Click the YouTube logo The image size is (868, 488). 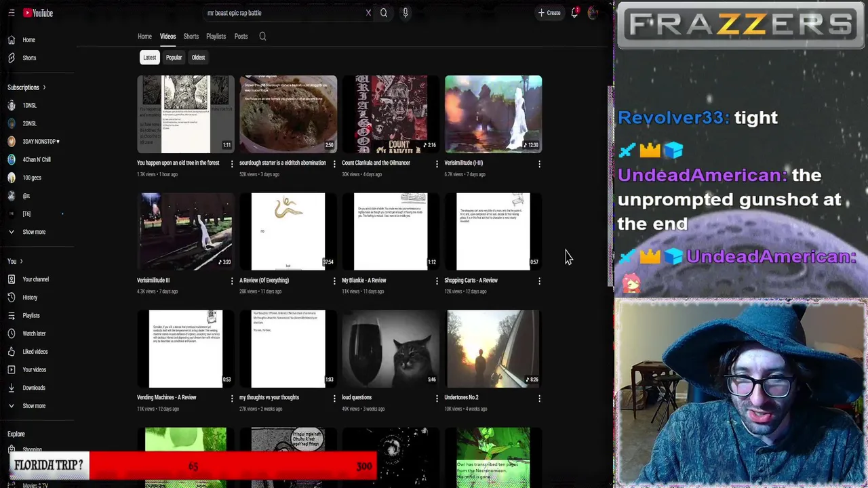point(38,13)
